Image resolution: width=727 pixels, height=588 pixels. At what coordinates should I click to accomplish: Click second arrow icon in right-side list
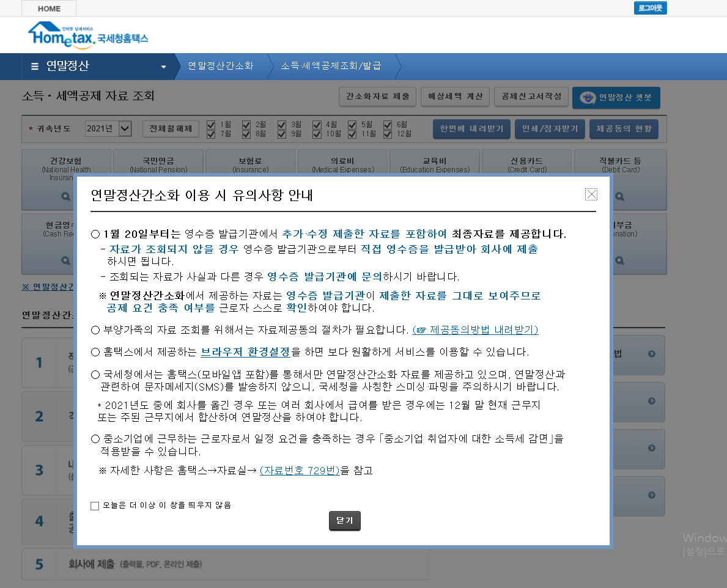[x=651, y=401]
